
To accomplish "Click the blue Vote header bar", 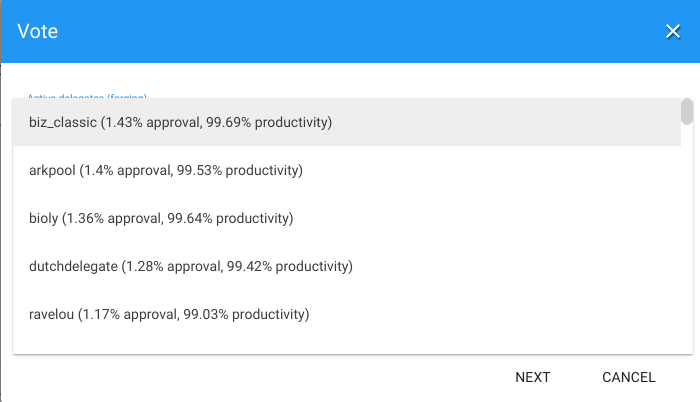I will pos(350,31).
